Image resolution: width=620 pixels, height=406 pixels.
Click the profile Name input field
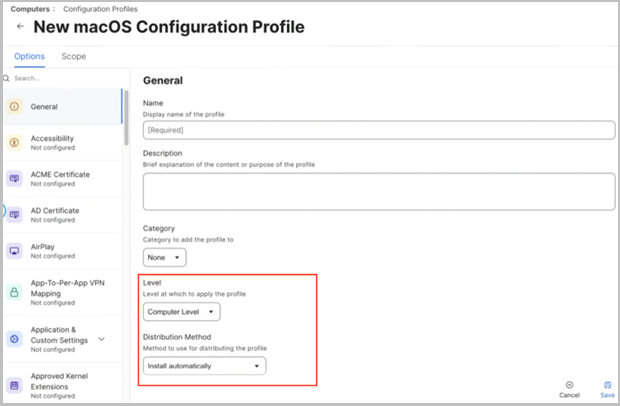click(x=379, y=130)
